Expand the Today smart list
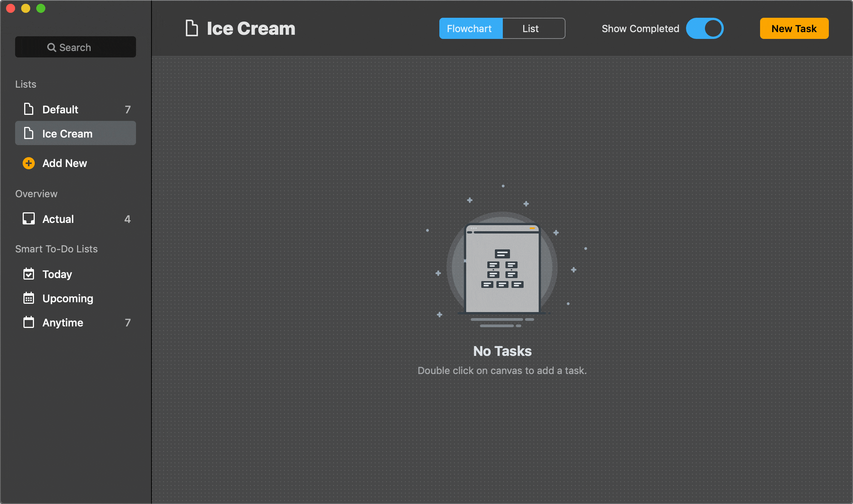The height and width of the screenshot is (504, 853). [x=57, y=274]
